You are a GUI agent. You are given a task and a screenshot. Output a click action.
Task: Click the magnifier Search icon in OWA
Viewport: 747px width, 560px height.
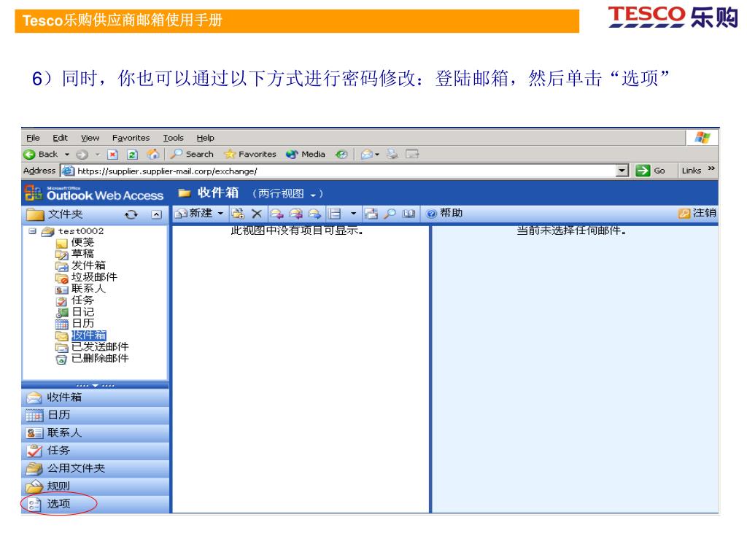click(x=390, y=214)
